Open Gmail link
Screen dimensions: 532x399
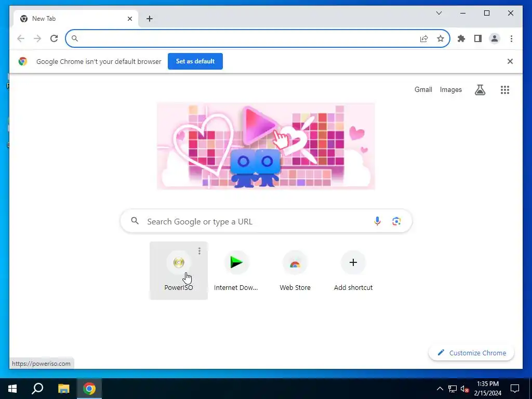point(423,89)
